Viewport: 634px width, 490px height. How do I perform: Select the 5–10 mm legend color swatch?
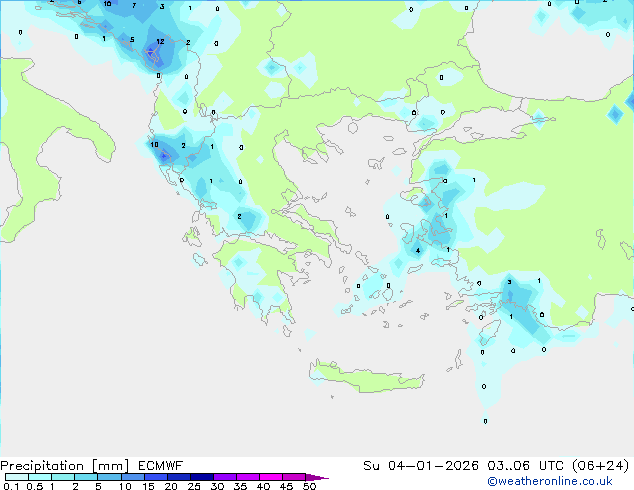pyautogui.click(x=110, y=477)
